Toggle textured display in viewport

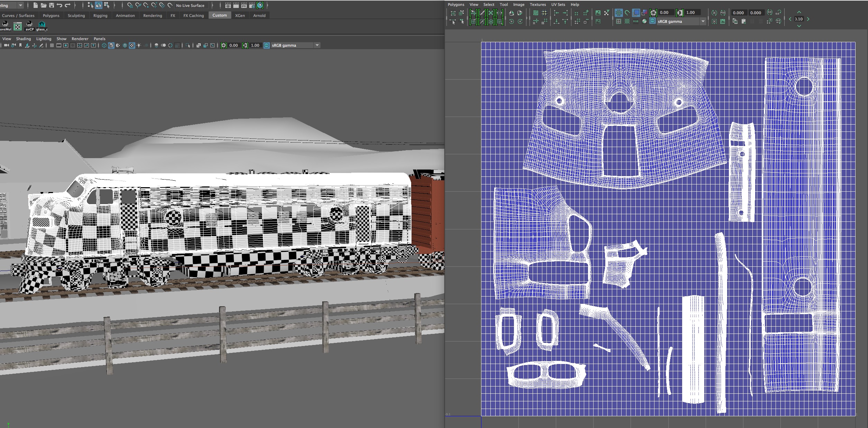coord(132,45)
